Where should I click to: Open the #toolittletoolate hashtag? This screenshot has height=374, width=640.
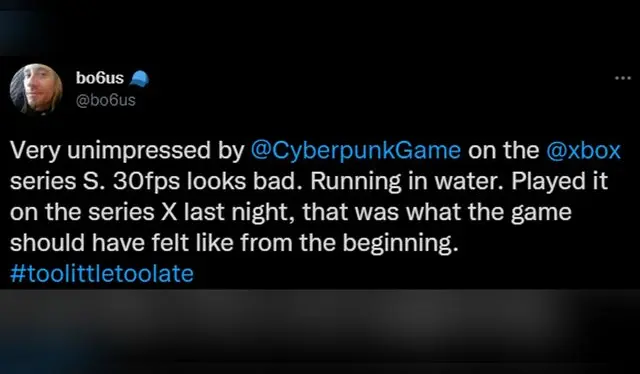point(102,274)
